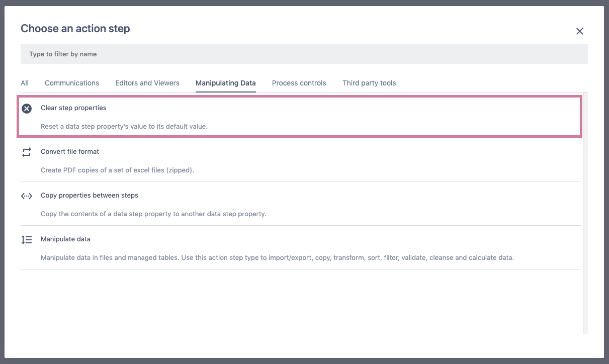Screen dimensions: 609x364
Task: Go to the Process controls tab
Action: tap(299, 83)
